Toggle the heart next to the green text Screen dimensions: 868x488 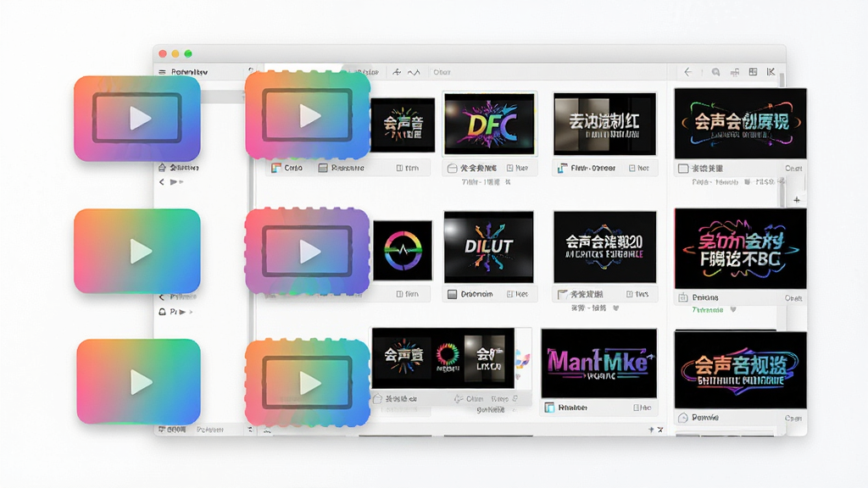[x=733, y=310]
